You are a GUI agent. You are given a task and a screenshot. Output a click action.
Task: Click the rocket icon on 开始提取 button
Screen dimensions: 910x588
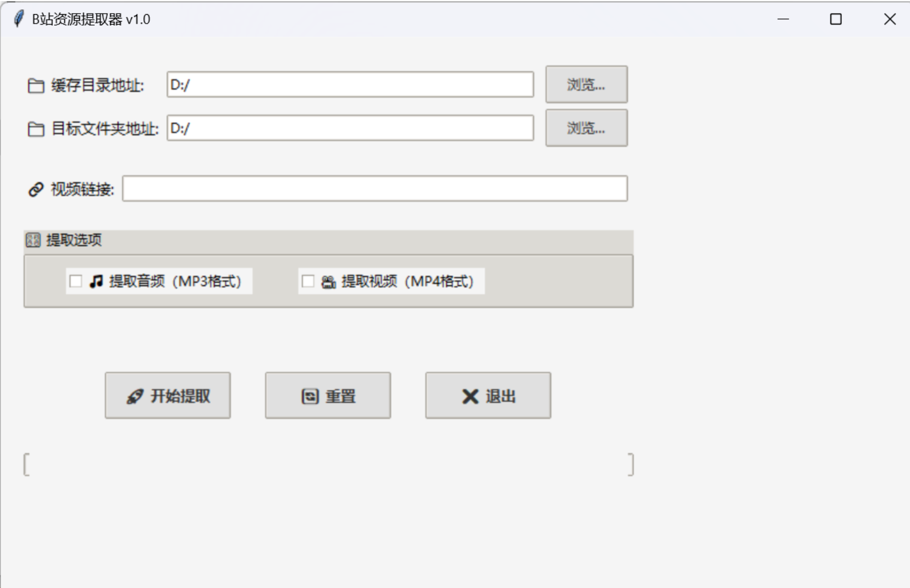(x=135, y=397)
